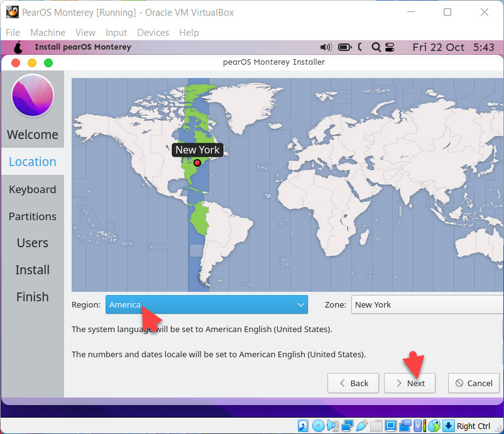Click the Back button
The image size is (504, 434).
353,383
